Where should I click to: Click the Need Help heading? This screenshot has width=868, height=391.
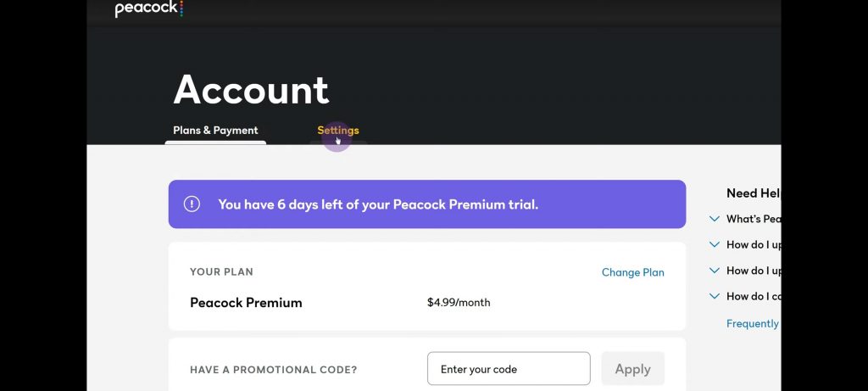pyautogui.click(x=754, y=193)
